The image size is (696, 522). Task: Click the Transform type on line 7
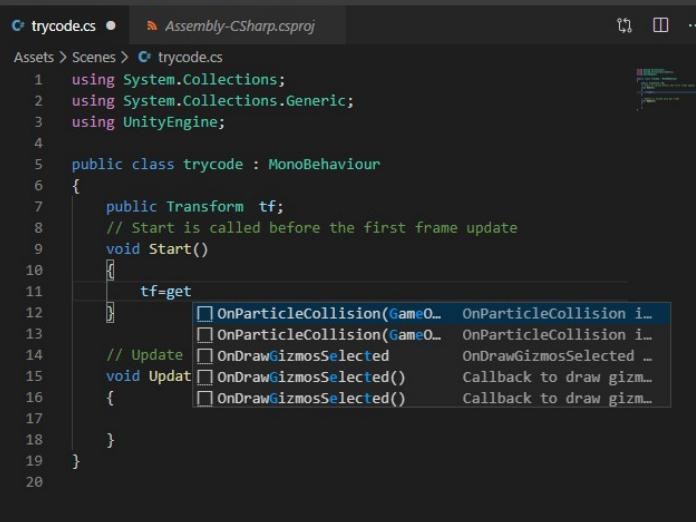(204, 206)
